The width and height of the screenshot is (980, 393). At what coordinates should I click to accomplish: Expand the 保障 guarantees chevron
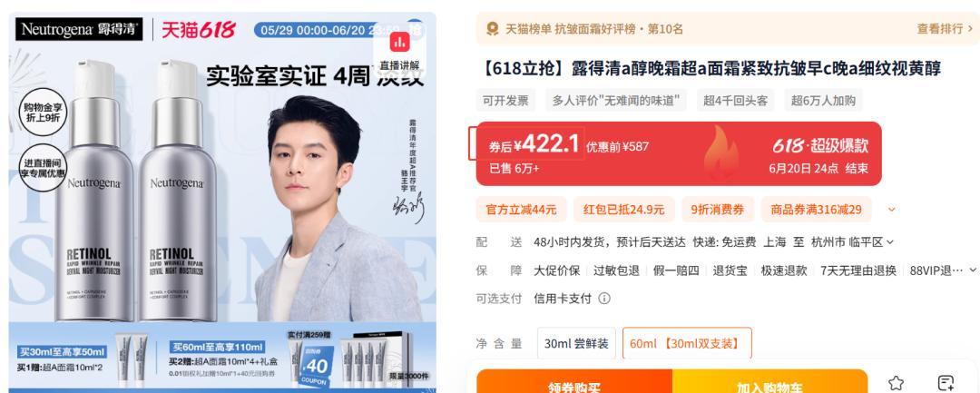[973, 270]
